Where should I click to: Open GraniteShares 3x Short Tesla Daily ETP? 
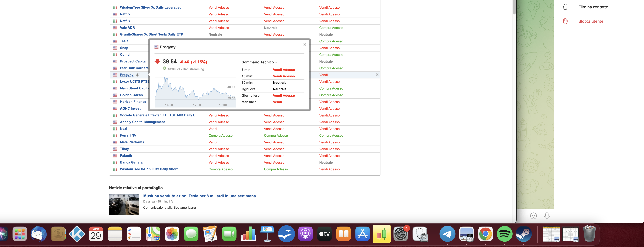(151, 35)
